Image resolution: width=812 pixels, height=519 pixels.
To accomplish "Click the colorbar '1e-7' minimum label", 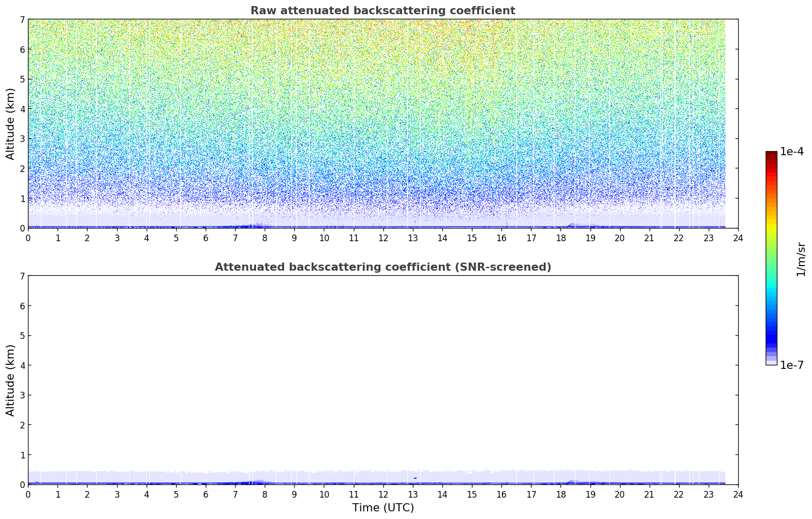I will pos(792,365).
